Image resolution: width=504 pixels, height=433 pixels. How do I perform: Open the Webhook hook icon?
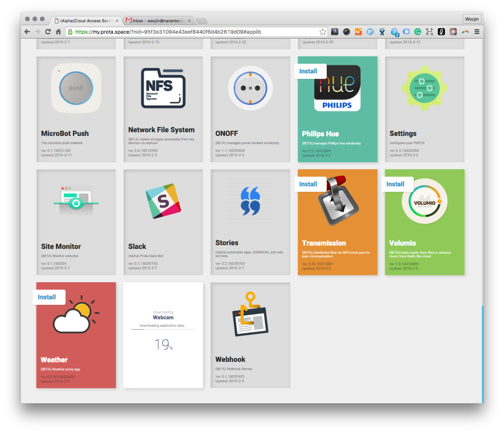tap(250, 314)
